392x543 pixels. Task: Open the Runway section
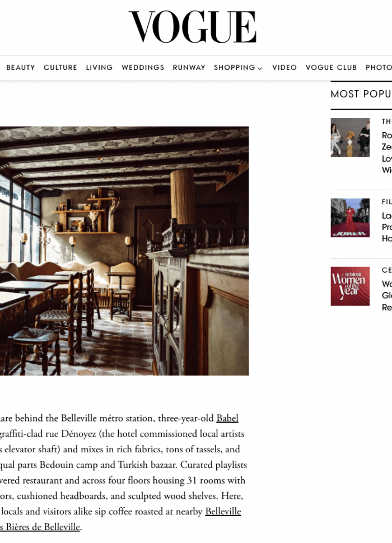tap(189, 68)
